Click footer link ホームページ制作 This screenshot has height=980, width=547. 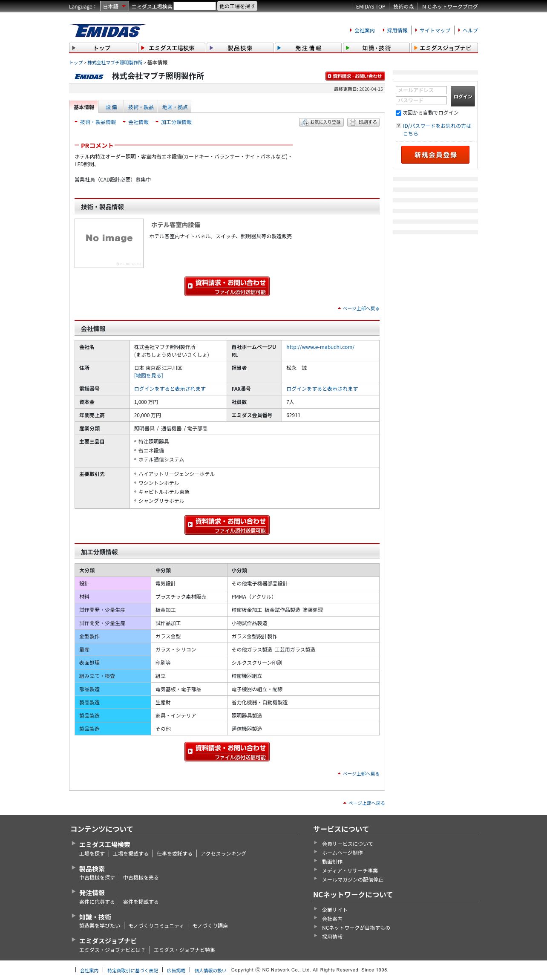click(x=343, y=853)
